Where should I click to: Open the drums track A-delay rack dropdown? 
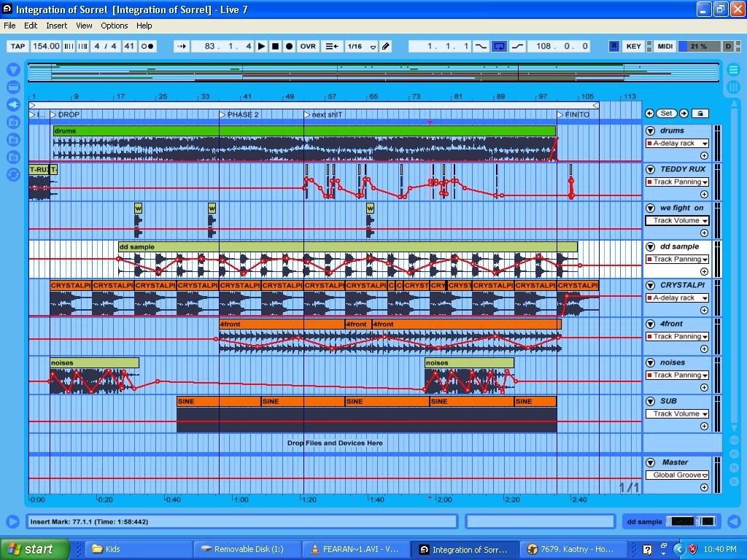tap(677, 144)
